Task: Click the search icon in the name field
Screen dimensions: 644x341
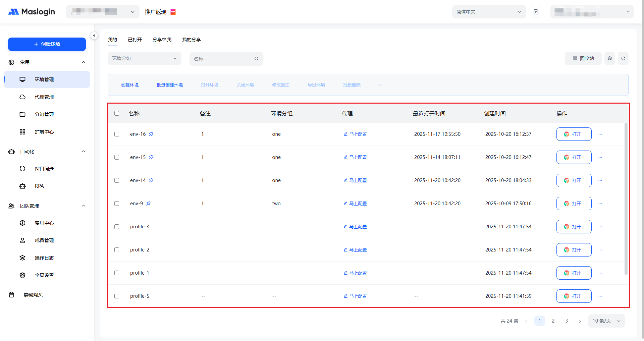Action: (x=256, y=59)
